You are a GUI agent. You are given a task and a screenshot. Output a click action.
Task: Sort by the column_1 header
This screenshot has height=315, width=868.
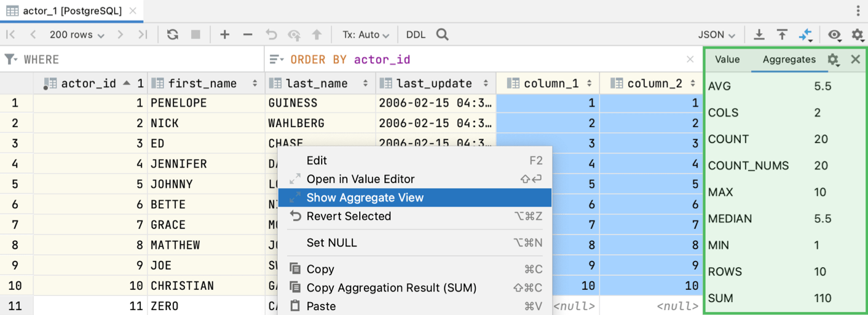click(548, 84)
